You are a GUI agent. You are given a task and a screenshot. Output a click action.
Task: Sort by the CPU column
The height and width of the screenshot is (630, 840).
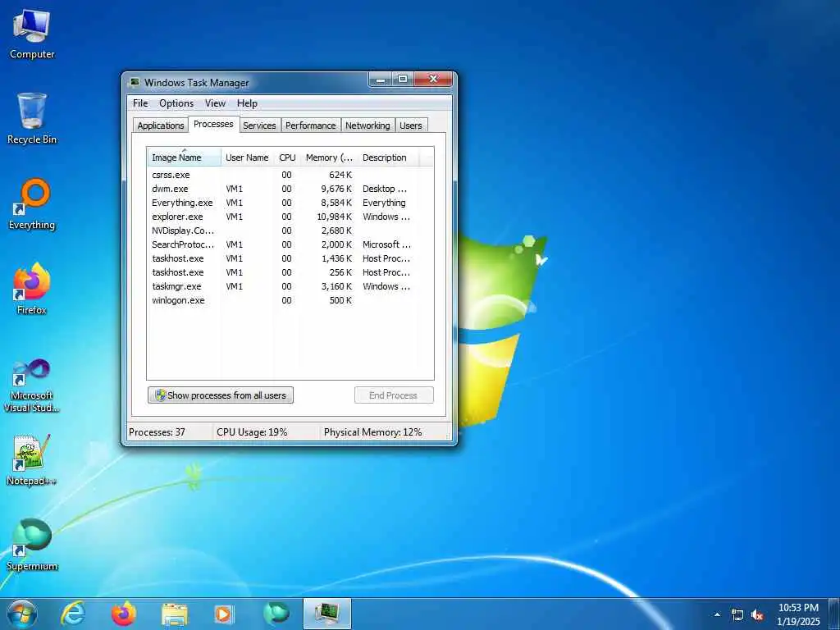click(287, 157)
